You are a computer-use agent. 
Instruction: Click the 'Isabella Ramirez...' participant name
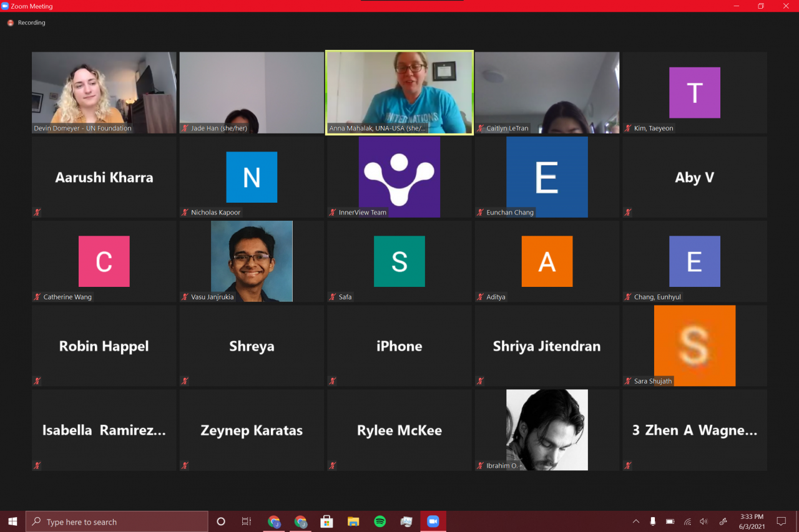click(x=104, y=430)
